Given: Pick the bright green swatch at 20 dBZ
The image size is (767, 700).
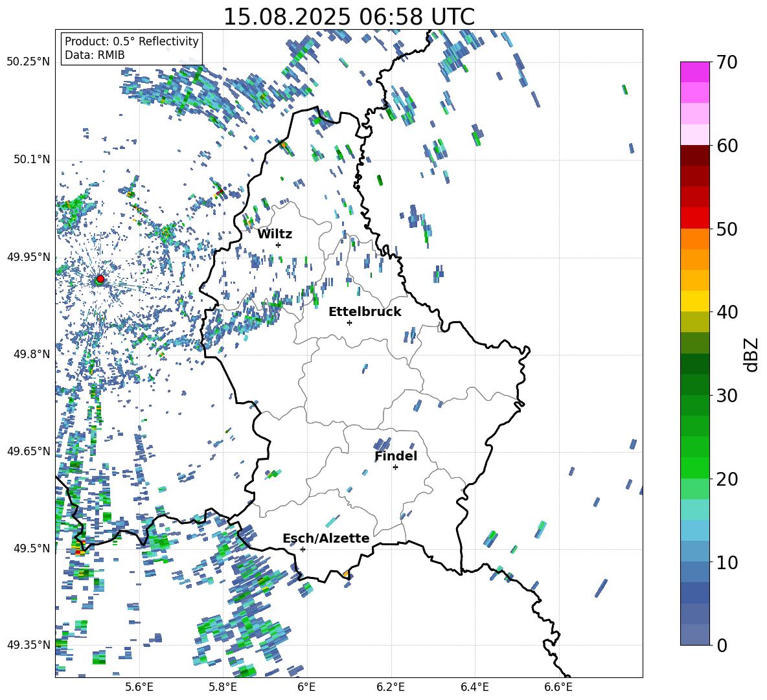Looking at the screenshot, I should (695, 468).
